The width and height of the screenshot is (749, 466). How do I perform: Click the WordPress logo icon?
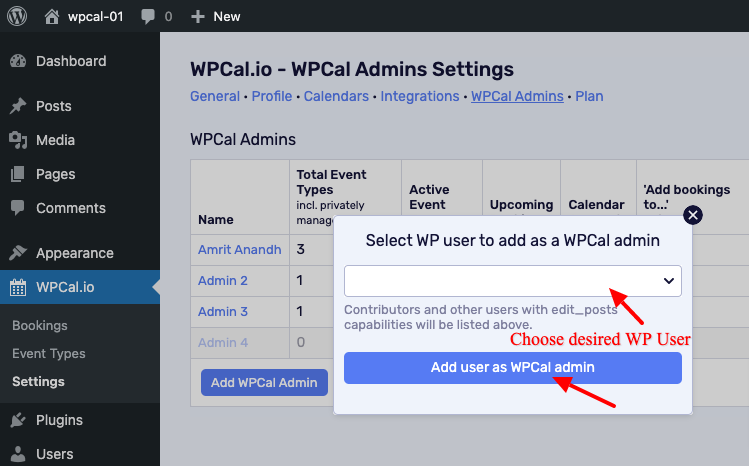(x=17, y=16)
